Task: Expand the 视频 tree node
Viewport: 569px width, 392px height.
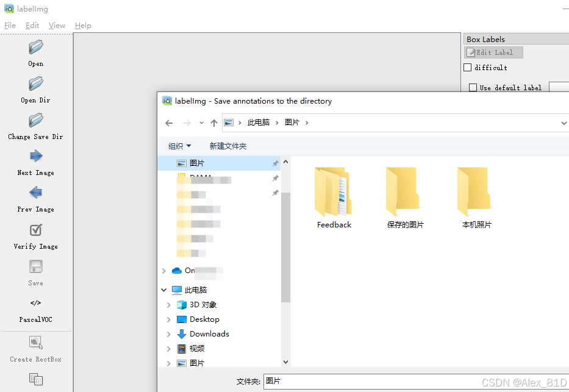Action: tap(168, 349)
